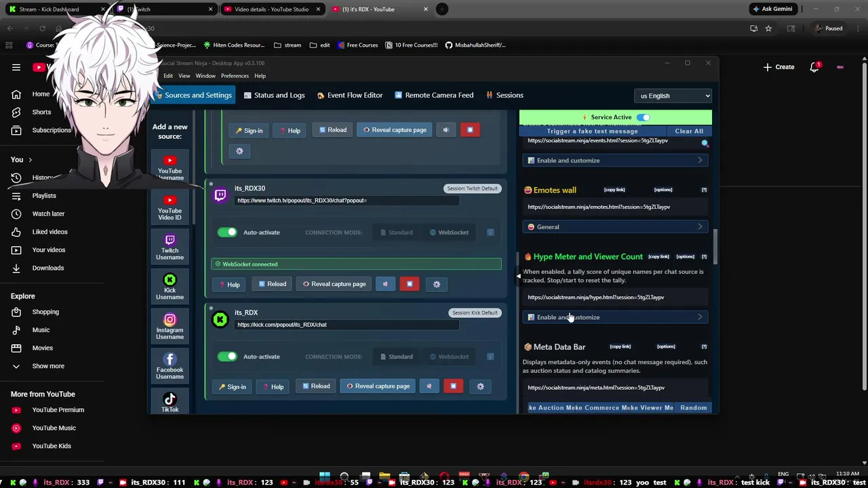Stop the its_RDX30 Twitch source
Viewport: 868px width, 488px height.
[410, 284]
